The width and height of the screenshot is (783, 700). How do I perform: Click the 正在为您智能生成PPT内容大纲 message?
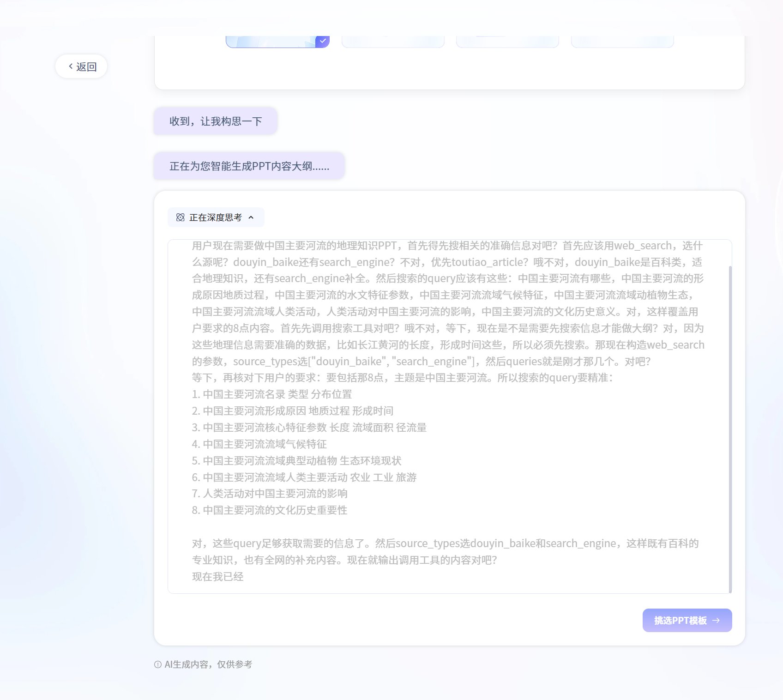[x=249, y=166]
